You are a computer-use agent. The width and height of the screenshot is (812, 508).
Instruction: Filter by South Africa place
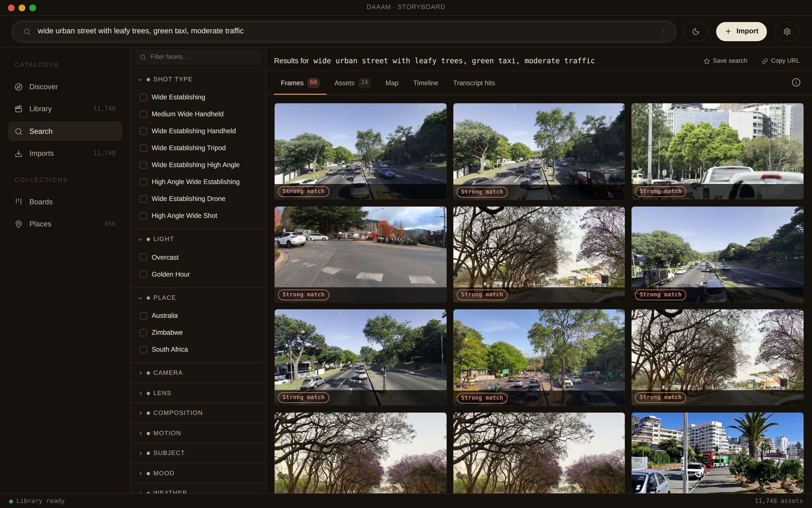click(144, 349)
